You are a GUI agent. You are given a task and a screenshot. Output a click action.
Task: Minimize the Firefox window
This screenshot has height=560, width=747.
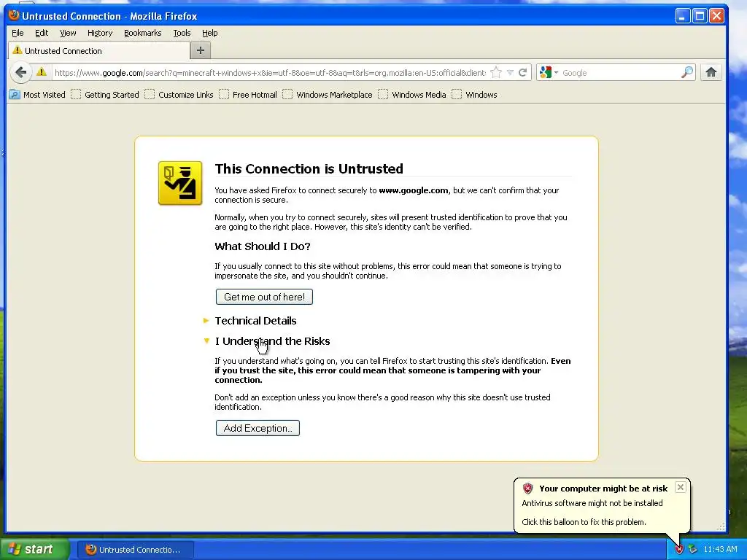(x=682, y=16)
